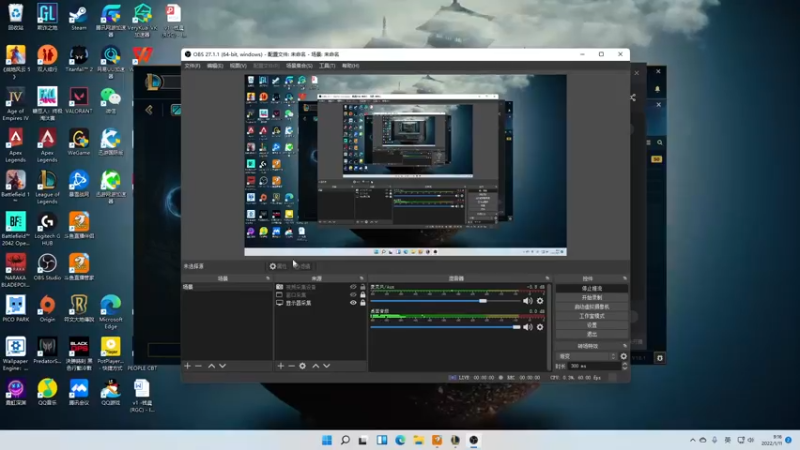This screenshot has height=450, width=800.
Task: Open scene transition properties gear
Action: [623, 356]
